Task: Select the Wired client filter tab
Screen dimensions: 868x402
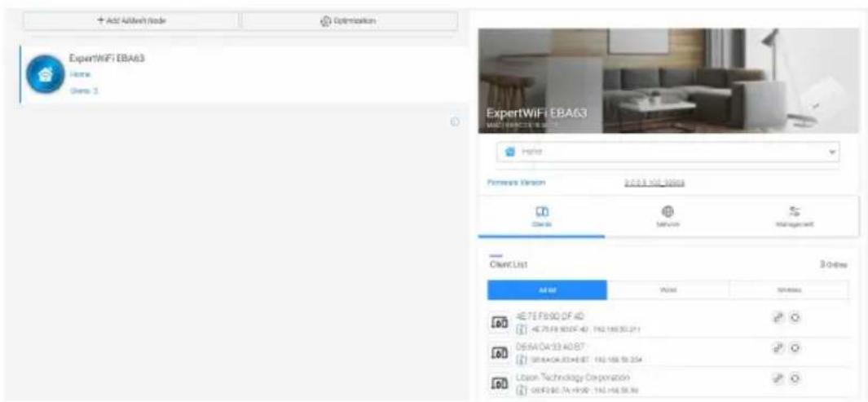Action: [668, 290]
